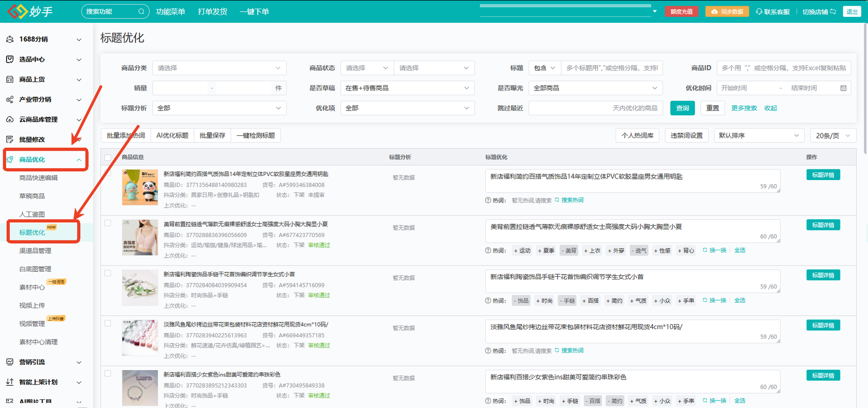Click the 营销引流 sidebar icon
The height and width of the screenshot is (408, 868).
[10, 362]
